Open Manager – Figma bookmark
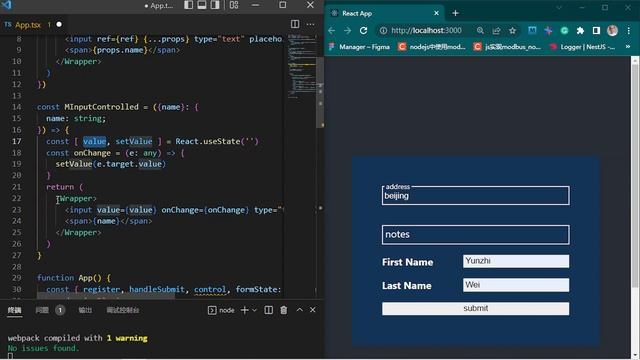Screen dimensions: 640x360 [x=359, y=47]
